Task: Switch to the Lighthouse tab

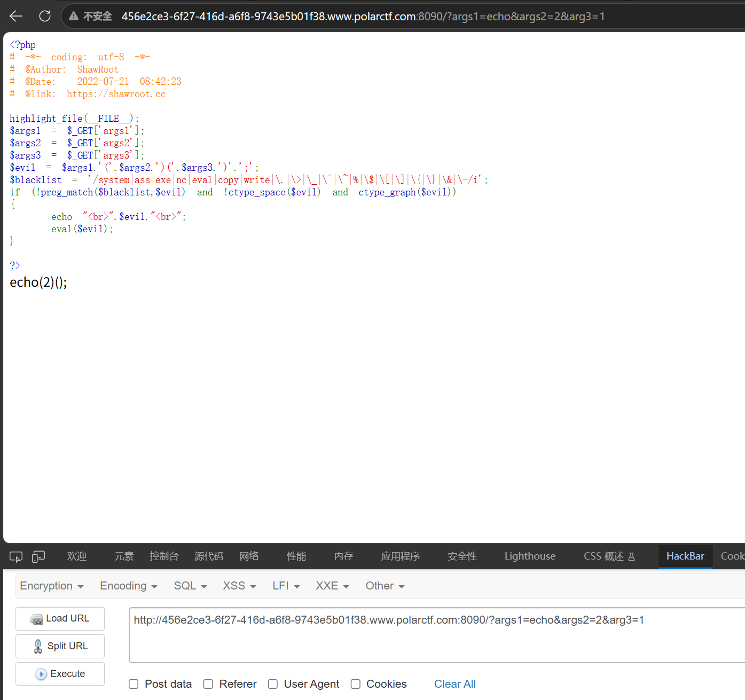Action: [530, 556]
